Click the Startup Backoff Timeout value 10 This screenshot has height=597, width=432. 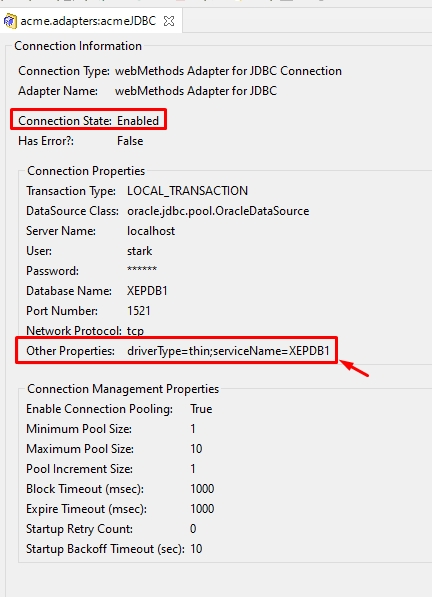pos(196,549)
